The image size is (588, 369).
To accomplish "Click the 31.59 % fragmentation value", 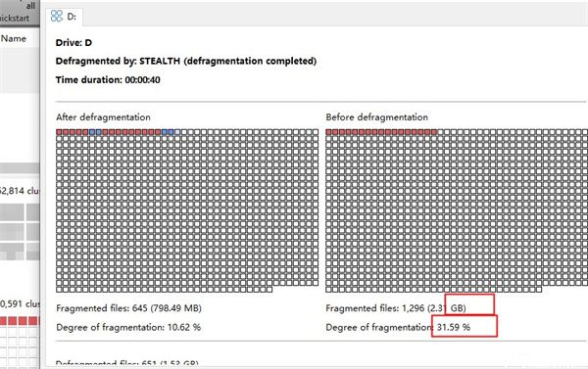I will (x=454, y=327).
